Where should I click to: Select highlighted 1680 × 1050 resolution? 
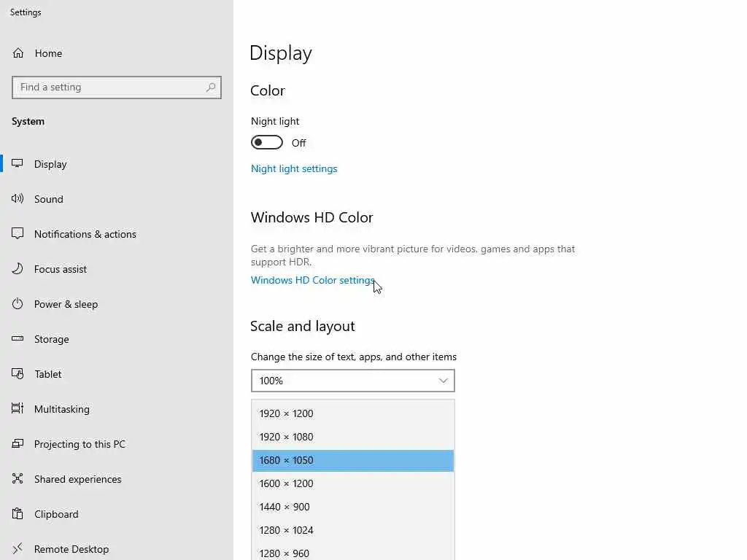(353, 461)
